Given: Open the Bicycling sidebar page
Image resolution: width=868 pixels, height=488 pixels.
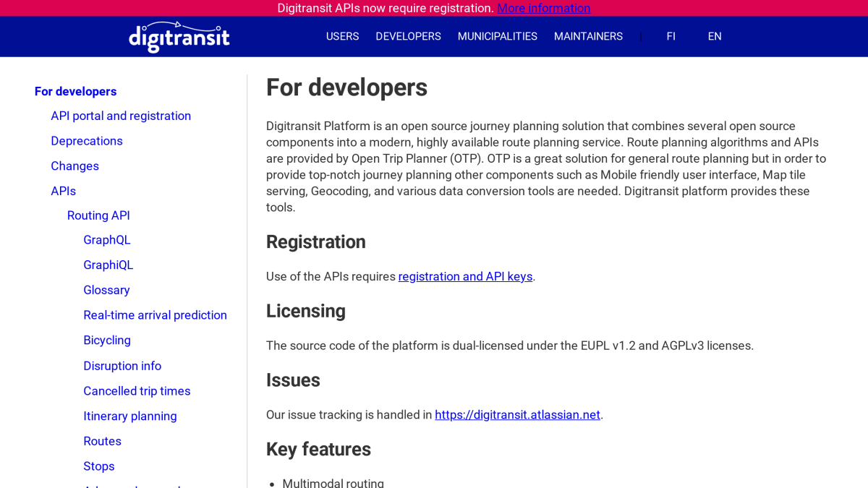Looking at the screenshot, I should pyautogui.click(x=107, y=340).
